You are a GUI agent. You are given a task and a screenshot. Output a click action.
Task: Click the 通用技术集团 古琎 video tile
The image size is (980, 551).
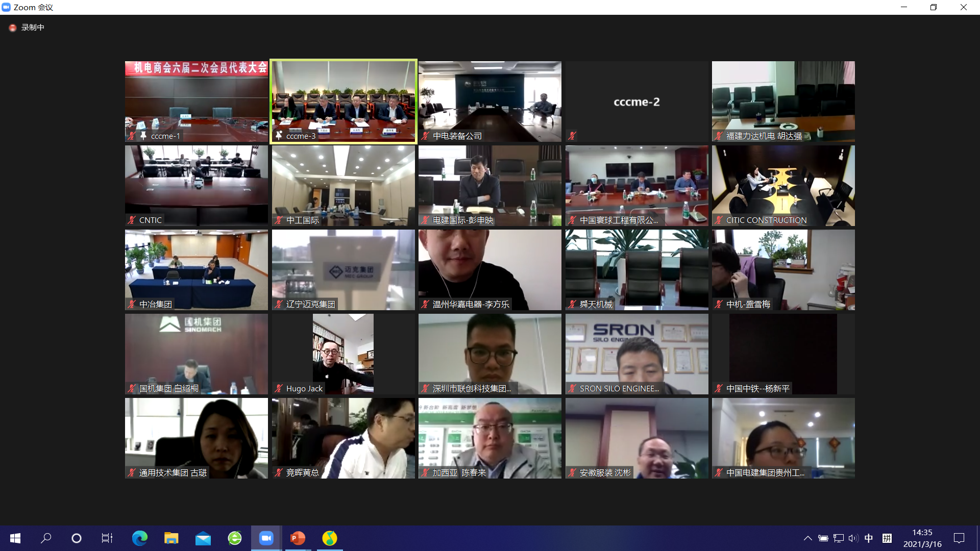pyautogui.click(x=197, y=438)
